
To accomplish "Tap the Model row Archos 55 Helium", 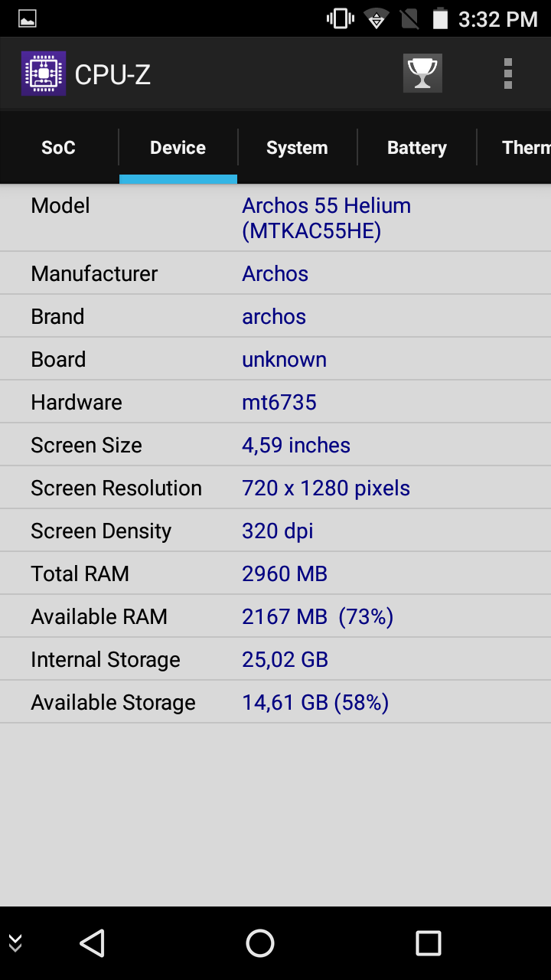I will (275, 218).
